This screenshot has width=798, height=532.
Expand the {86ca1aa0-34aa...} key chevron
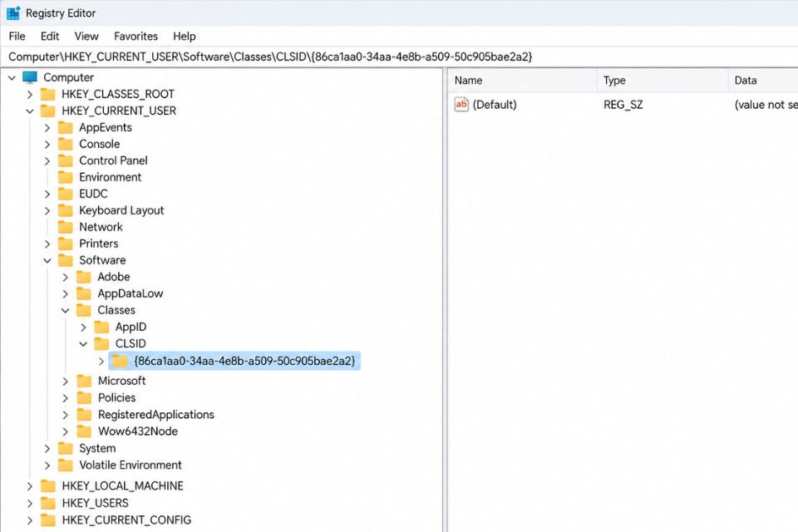pos(101,362)
